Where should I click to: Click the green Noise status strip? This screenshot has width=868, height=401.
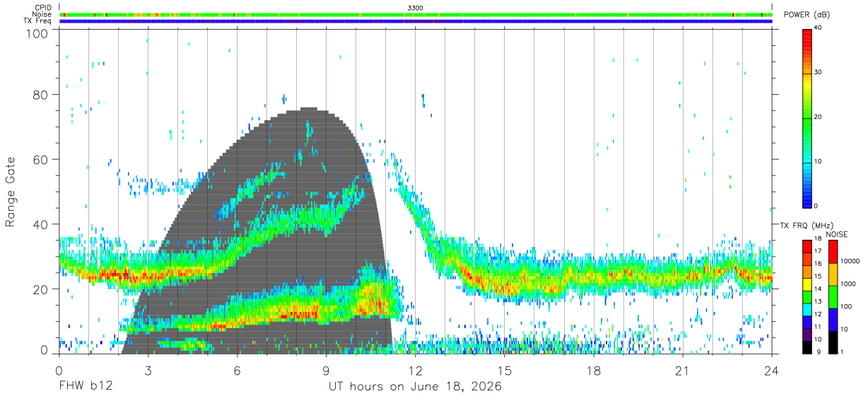click(416, 14)
